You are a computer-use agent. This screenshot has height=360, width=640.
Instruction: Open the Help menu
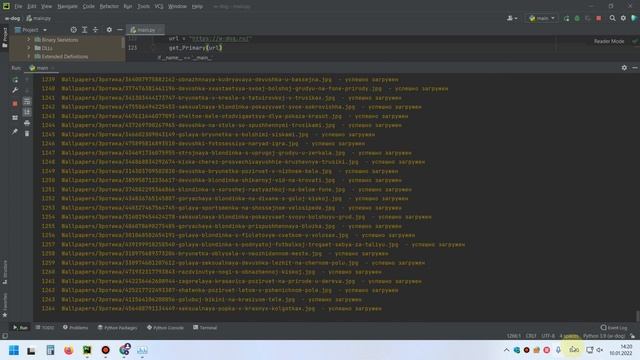(197, 7)
